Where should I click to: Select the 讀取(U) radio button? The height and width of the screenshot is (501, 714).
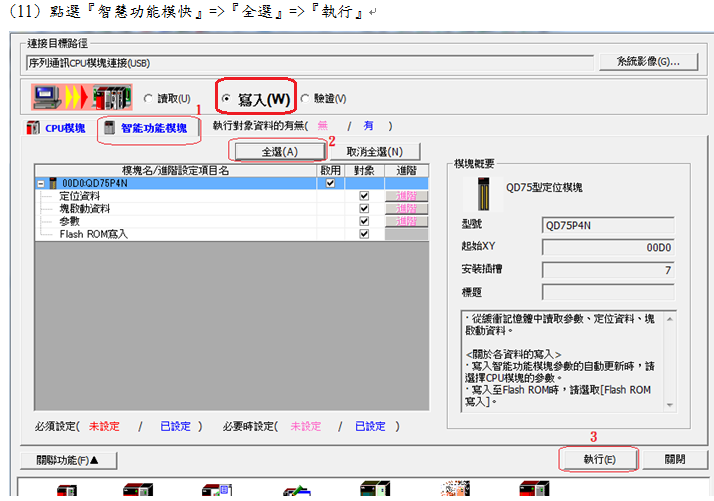click(x=149, y=98)
